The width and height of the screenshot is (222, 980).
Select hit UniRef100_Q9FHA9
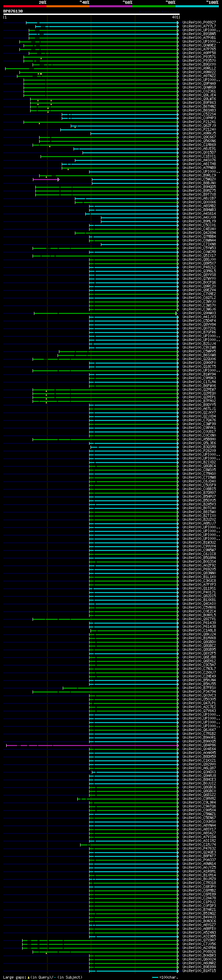click(x=199, y=84)
